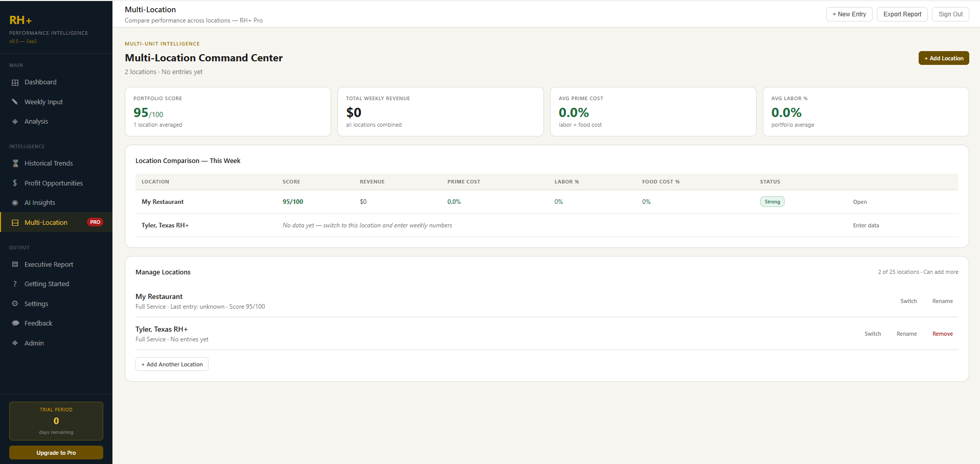Click the STATUS column header

click(770, 182)
